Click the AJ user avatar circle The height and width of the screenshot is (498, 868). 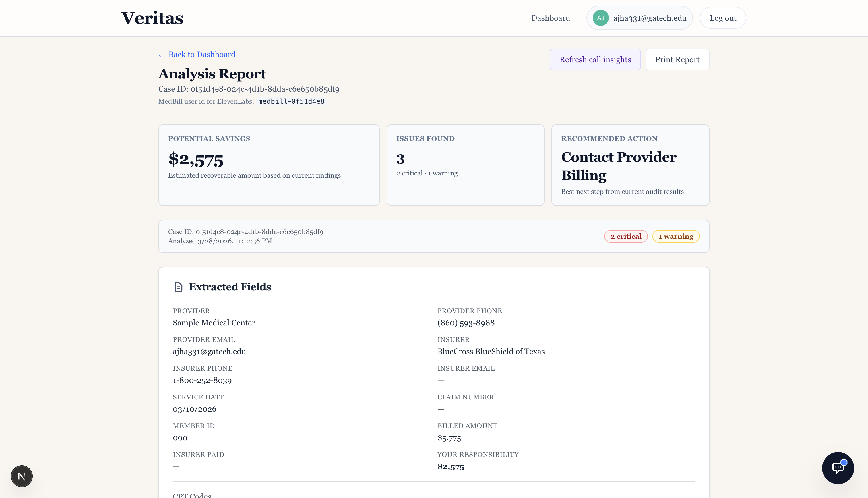600,18
